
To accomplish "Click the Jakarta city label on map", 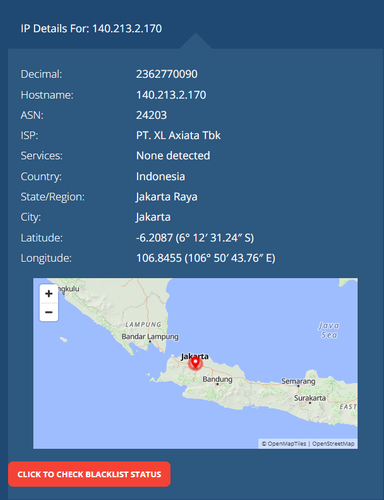I will (x=195, y=356).
